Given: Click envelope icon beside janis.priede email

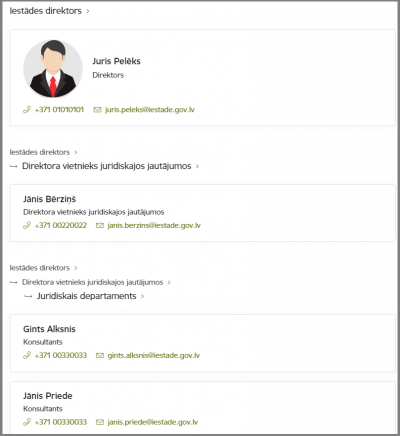Looking at the screenshot, I should coord(100,422).
